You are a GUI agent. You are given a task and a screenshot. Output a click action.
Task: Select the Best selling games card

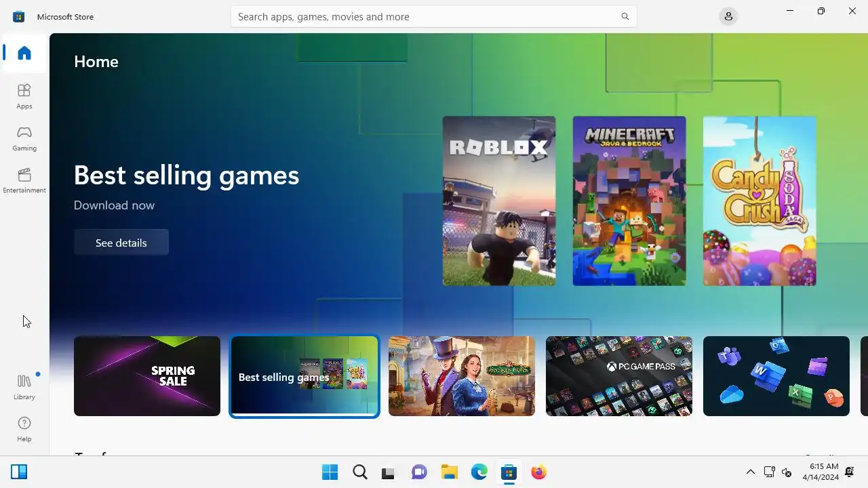click(x=304, y=376)
